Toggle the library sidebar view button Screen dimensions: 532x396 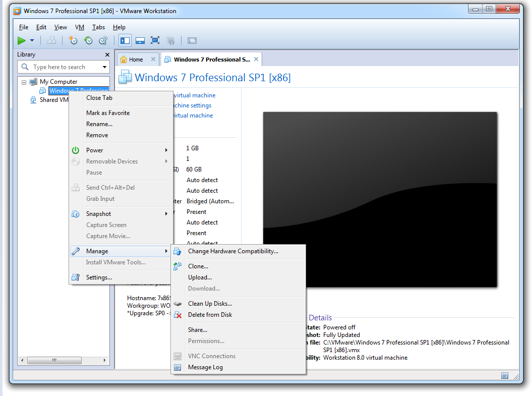125,40
